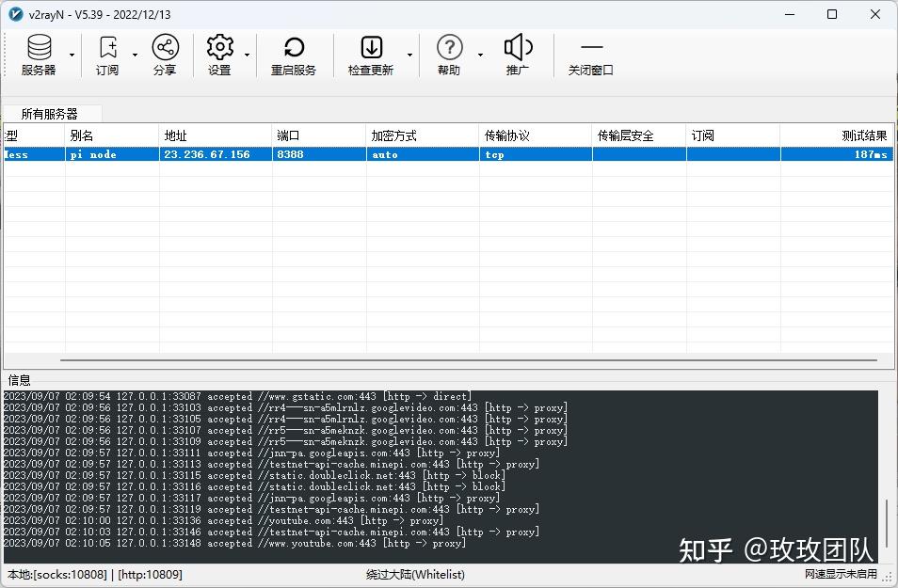Maximize the v2rayN window
Image resolution: width=898 pixels, height=588 pixels.
[x=832, y=14]
